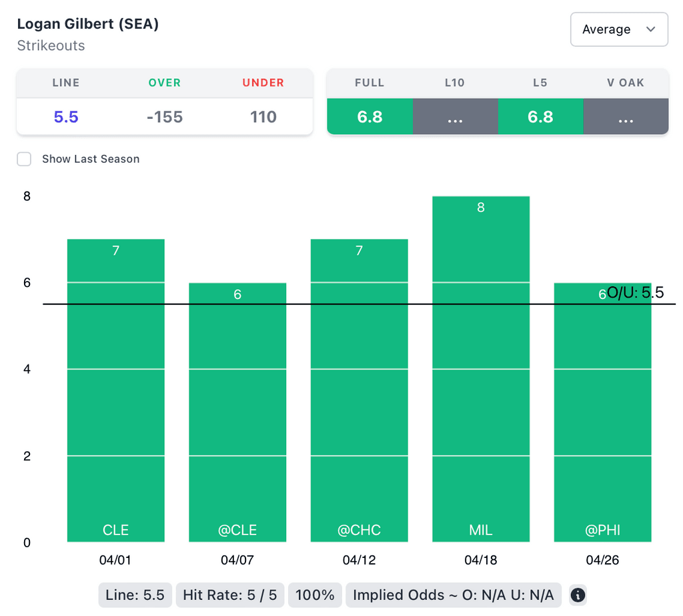Click the 04/07 date label
Viewport: 683px width, 616px height.
[x=237, y=560]
